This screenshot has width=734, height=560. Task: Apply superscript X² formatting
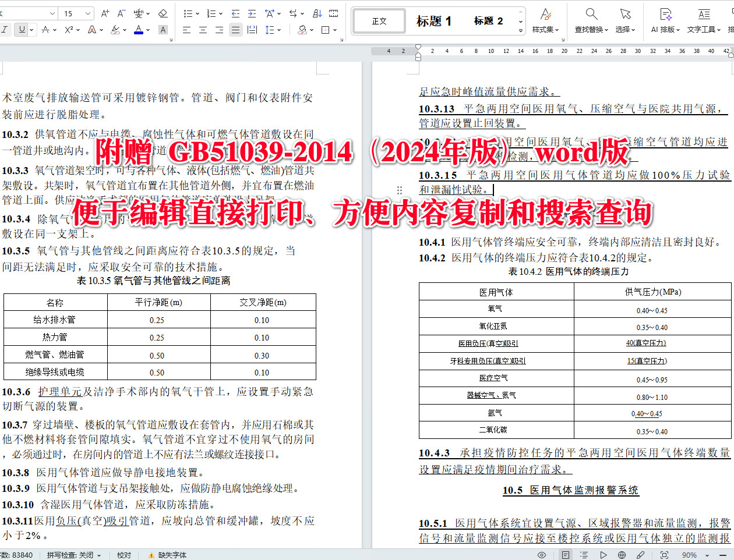pos(69,30)
